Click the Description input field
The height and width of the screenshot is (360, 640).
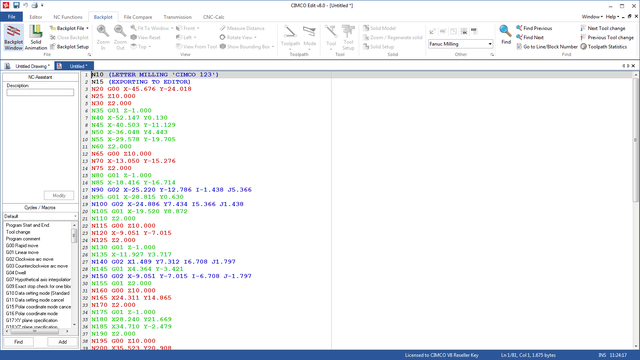(x=40, y=93)
